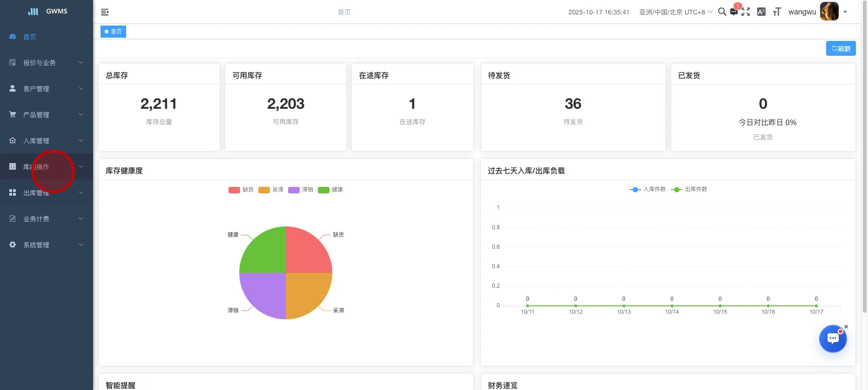Click the GWMS logo icon
Screen dimensions: 868x390
(33, 11)
